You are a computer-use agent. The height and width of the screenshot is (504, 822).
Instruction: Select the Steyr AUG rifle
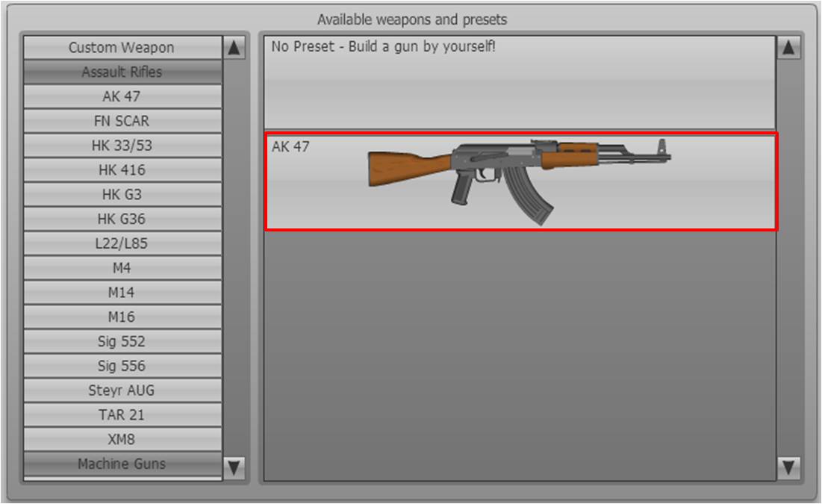pyautogui.click(x=122, y=391)
